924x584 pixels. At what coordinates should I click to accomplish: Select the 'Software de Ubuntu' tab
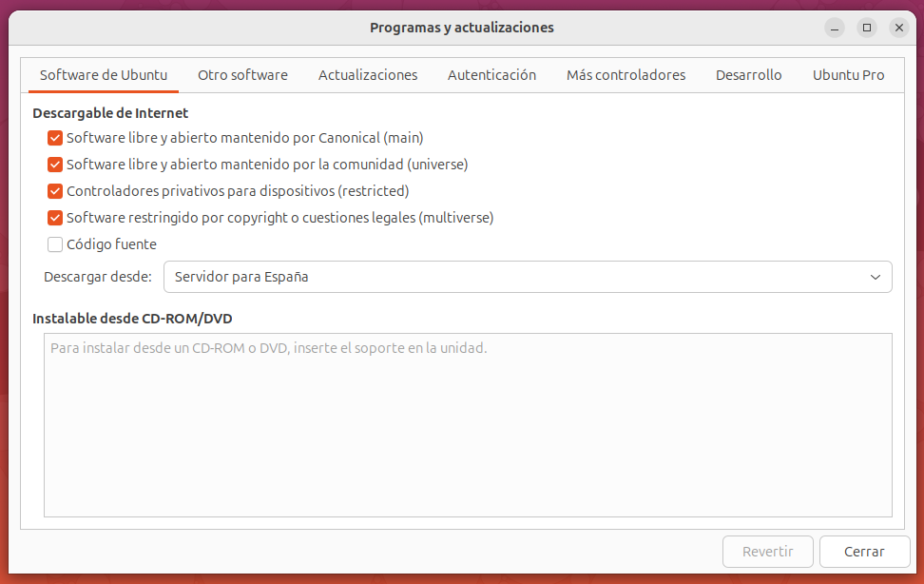[103, 74]
